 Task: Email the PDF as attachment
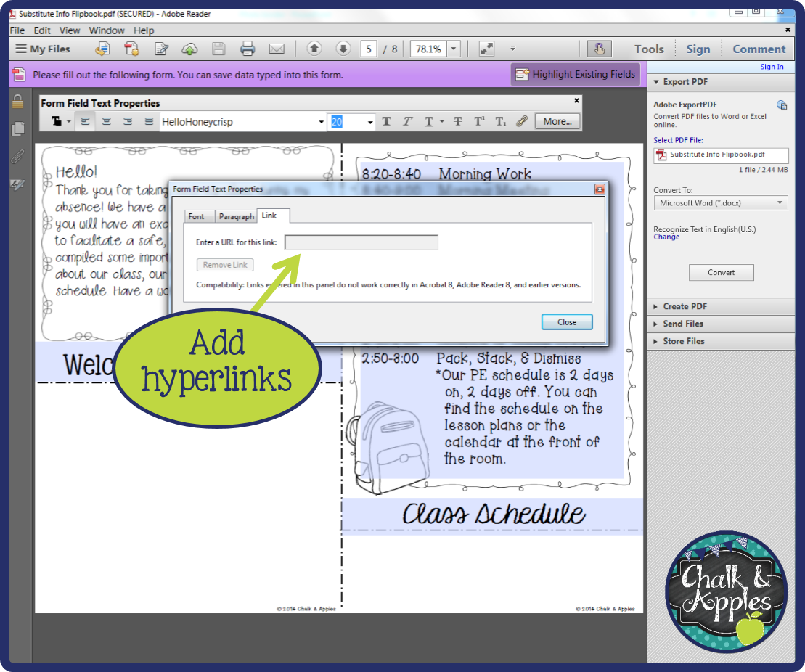click(277, 49)
